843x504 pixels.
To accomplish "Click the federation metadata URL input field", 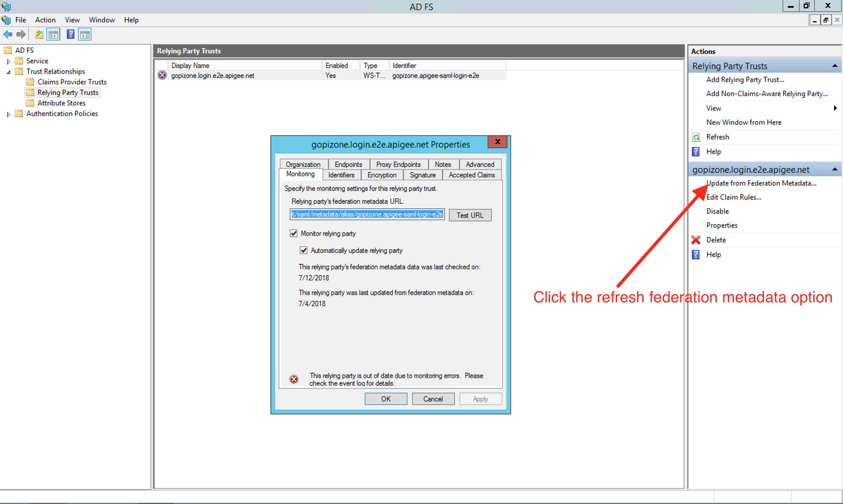I will coord(365,215).
